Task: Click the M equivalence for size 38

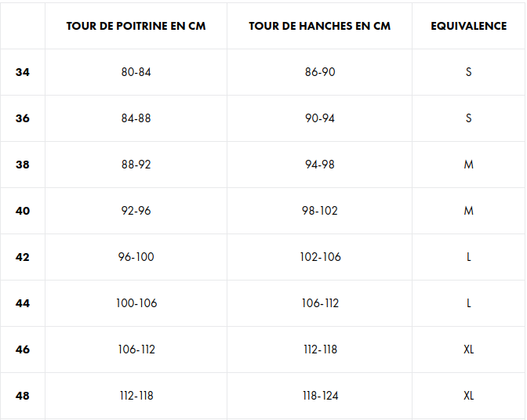Action: click(468, 165)
